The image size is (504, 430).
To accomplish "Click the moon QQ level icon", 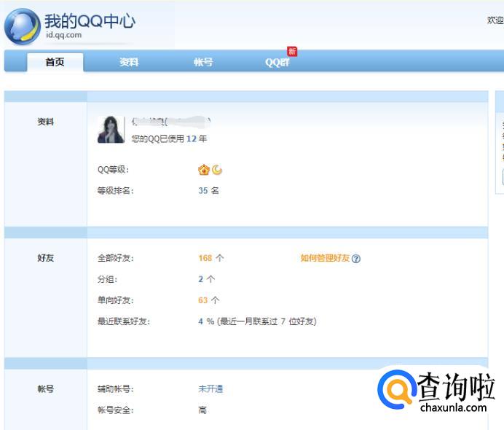I will pyautogui.click(x=217, y=170).
